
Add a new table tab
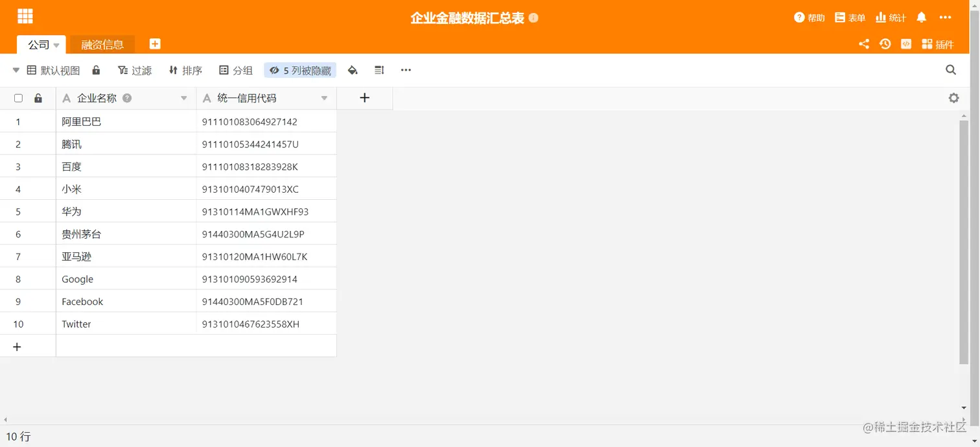pos(155,43)
